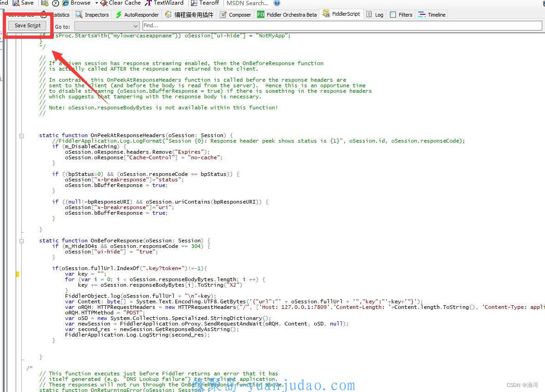Click the clock timer icon in toolbar

coord(55,3)
